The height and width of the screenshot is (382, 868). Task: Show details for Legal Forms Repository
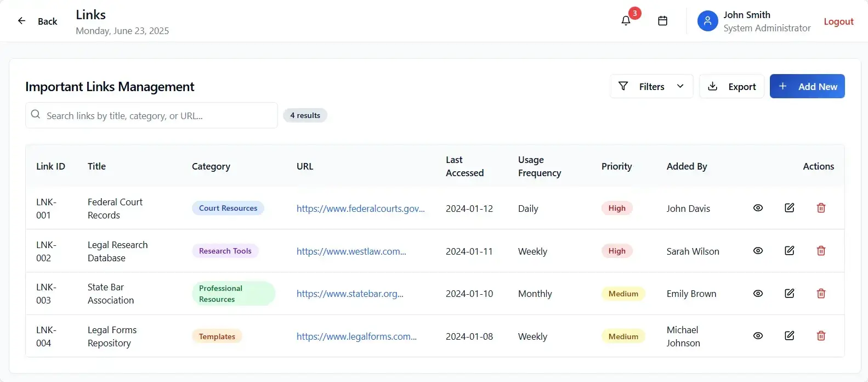(758, 336)
